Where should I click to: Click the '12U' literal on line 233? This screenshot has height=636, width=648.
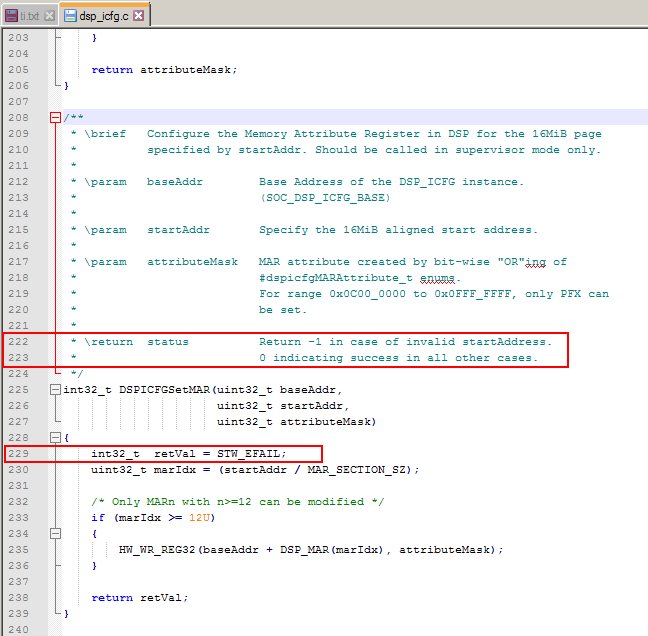199,518
